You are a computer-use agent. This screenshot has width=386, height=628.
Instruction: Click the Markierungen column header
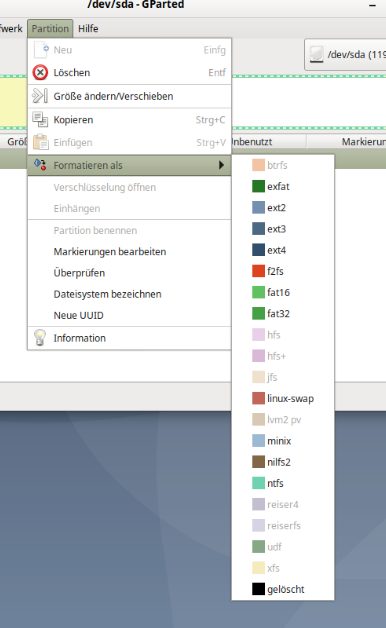click(x=363, y=142)
